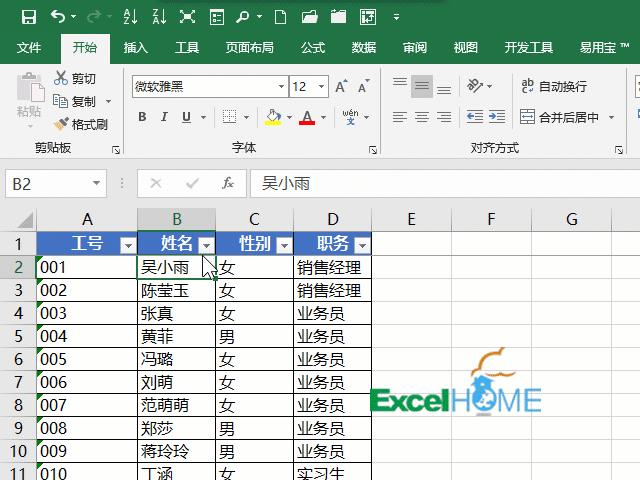Activate the Format Painter brush
The height and width of the screenshot is (480, 640).
pyautogui.click(x=61, y=124)
